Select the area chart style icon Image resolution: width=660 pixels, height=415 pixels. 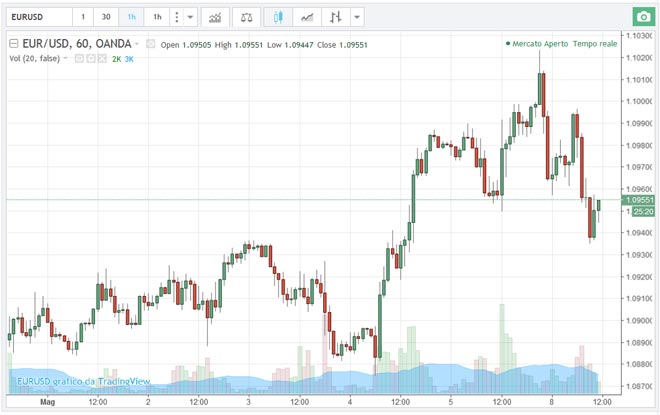click(309, 17)
